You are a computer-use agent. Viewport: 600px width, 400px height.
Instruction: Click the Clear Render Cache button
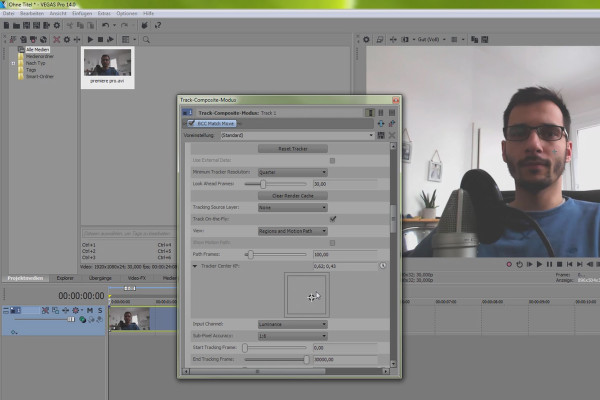(293, 196)
